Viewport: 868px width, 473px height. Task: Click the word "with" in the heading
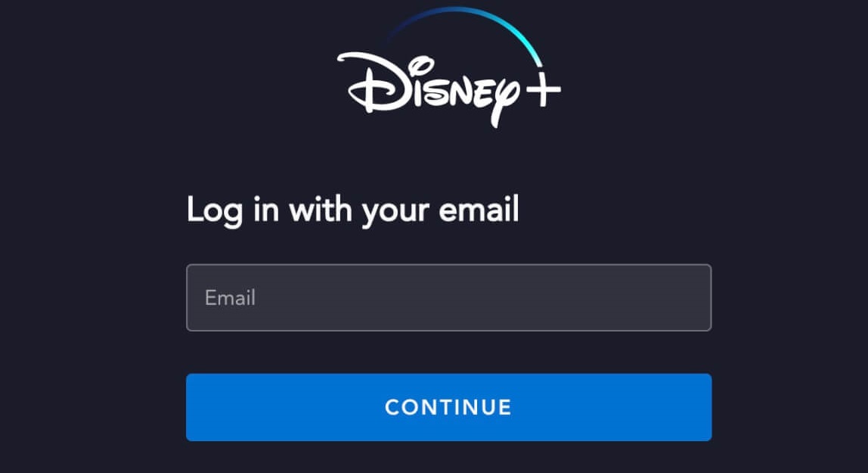point(321,210)
